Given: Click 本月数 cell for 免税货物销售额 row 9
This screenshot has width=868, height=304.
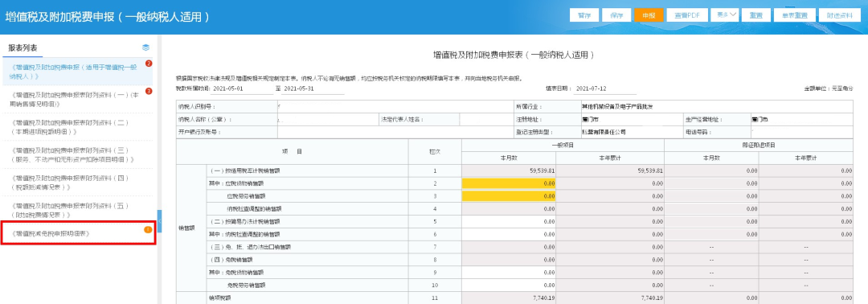Looking at the screenshot, I should (x=508, y=273).
